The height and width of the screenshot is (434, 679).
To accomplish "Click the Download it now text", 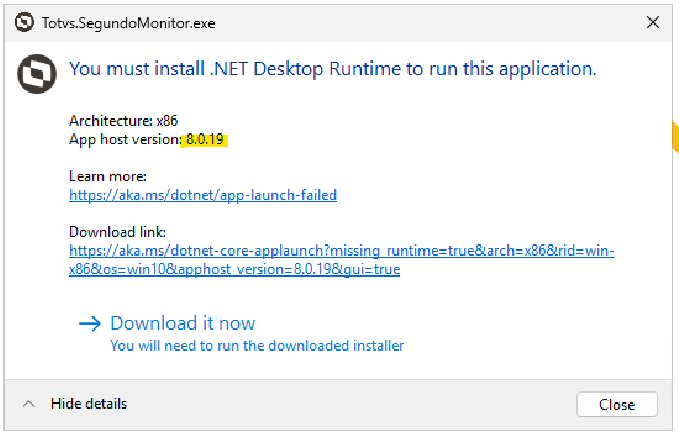I will 182,323.
